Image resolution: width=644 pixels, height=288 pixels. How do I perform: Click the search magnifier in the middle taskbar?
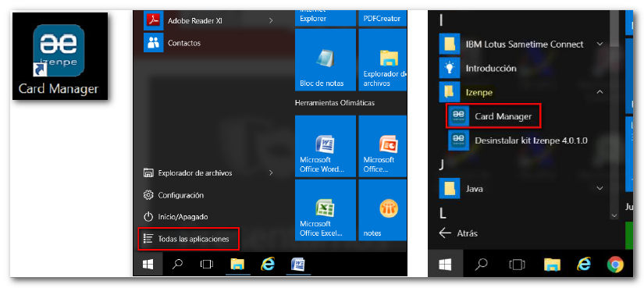click(177, 264)
